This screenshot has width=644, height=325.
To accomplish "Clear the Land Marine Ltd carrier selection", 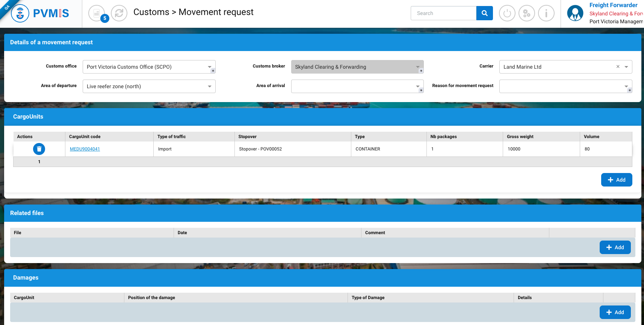I will (x=618, y=67).
